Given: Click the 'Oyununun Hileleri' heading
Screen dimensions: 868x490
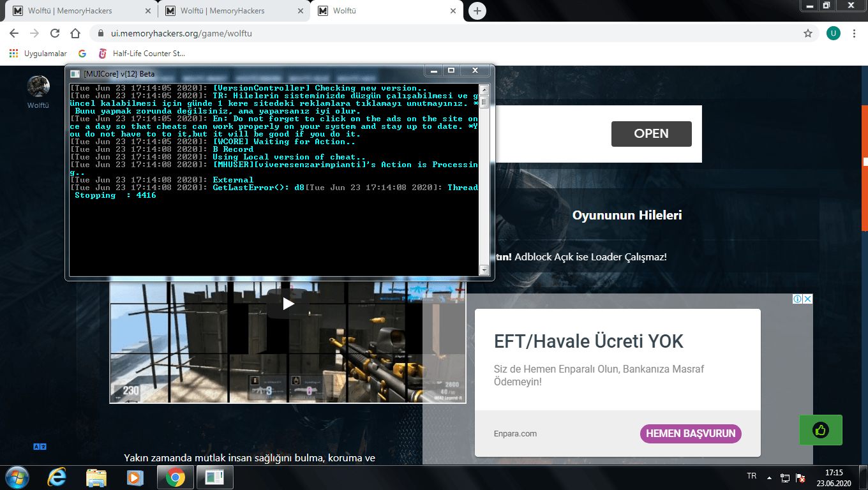Looking at the screenshot, I should pos(627,215).
